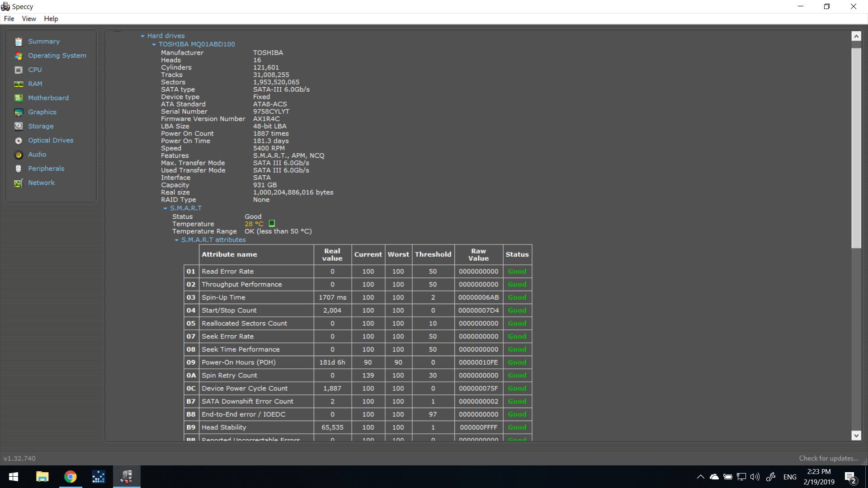Click the Network section icon
This screenshot has width=868, height=488.
[x=19, y=183]
